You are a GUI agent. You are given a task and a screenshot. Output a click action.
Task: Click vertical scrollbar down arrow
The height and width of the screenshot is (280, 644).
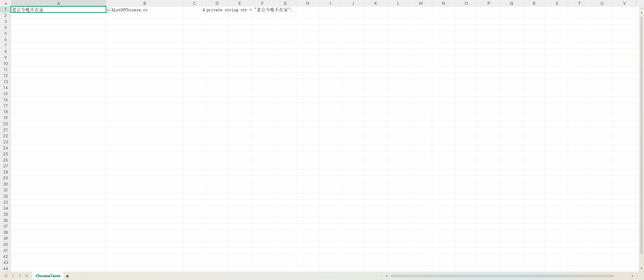(x=641, y=268)
